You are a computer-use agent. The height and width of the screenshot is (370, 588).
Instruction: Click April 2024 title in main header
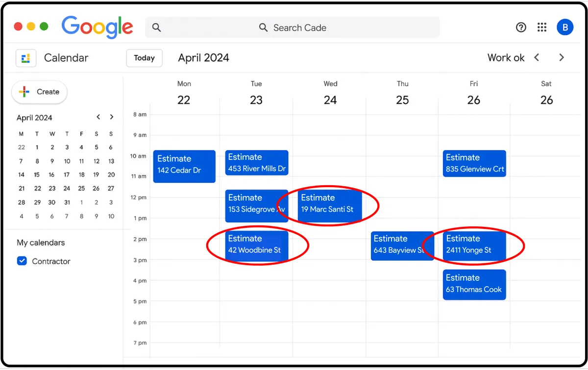[203, 58]
